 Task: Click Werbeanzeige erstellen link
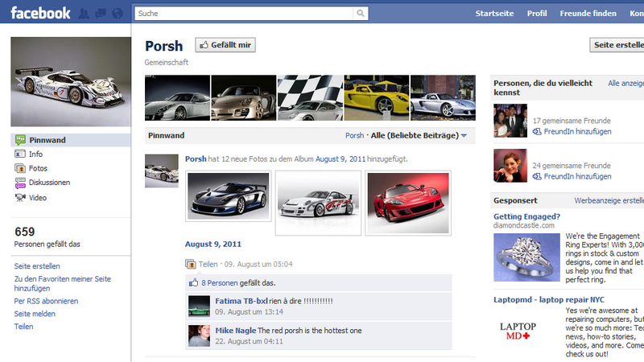[x=609, y=200]
